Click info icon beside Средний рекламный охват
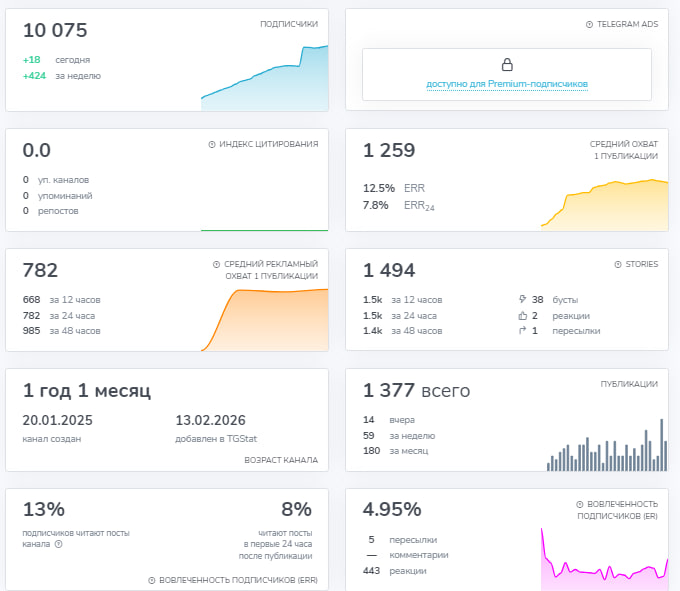The width and height of the screenshot is (680, 591). click(x=216, y=264)
